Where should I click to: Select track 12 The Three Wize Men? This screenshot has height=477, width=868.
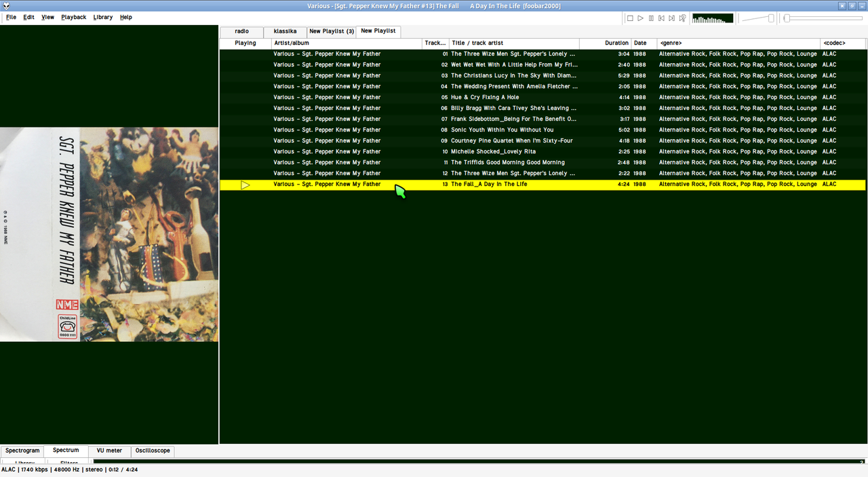coord(542,174)
